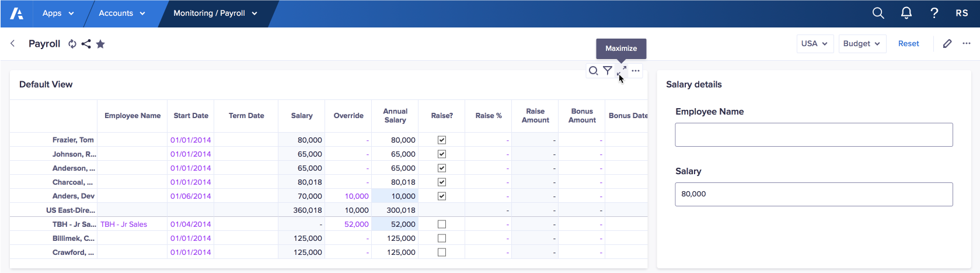This screenshot has height=273, width=980.
Task: Open the help question mark icon
Action: coord(934,13)
